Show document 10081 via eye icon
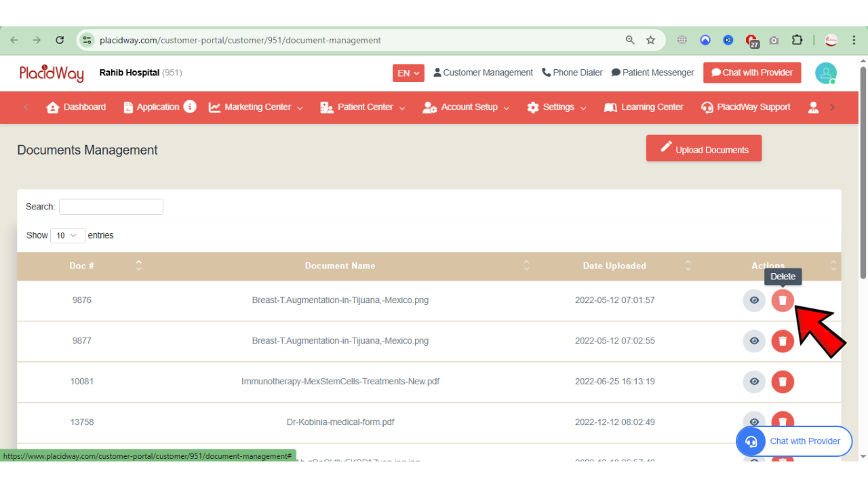 coord(754,382)
